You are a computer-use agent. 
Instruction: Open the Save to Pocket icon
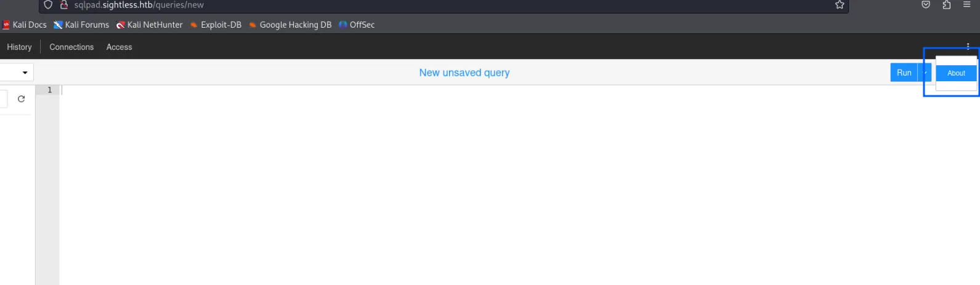(x=926, y=5)
